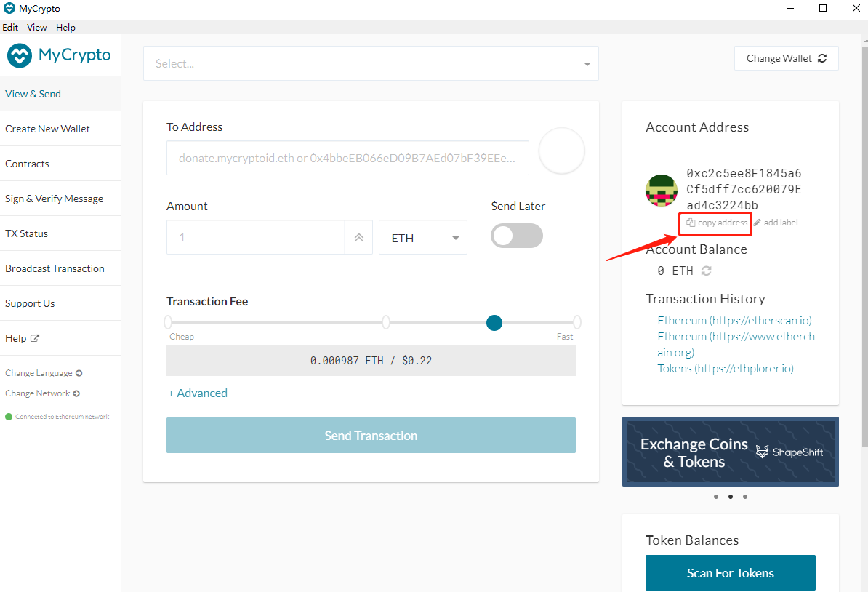Image resolution: width=868 pixels, height=592 pixels.
Task: Open the Etherscan transaction history link
Action: pos(734,320)
